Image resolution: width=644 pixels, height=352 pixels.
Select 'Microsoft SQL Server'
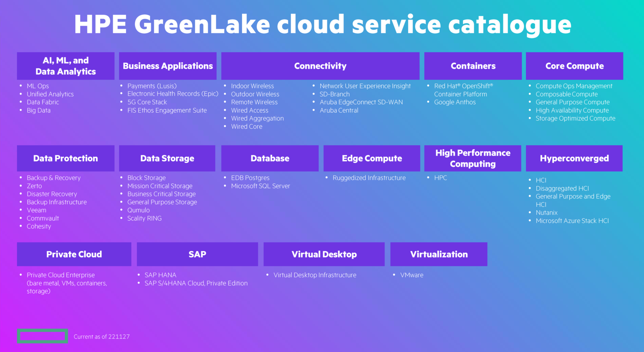point(261,186)
